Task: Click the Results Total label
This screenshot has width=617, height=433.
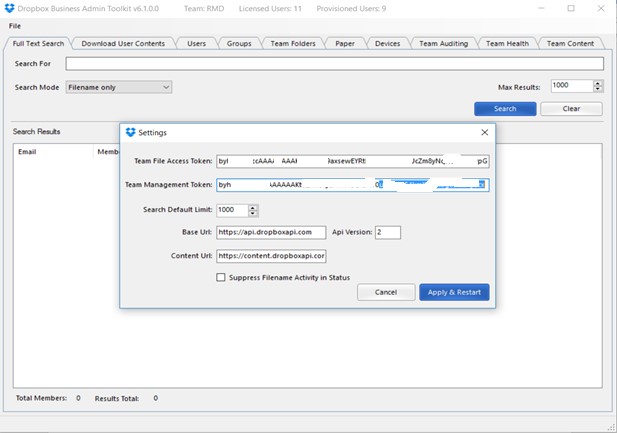Action: click(x=117, y=398)
